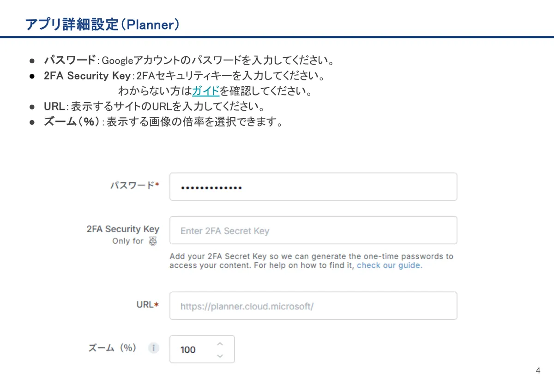Click the Raspberry Pi icon beside Only for
The image size is (554, 392).
[153, 241]
